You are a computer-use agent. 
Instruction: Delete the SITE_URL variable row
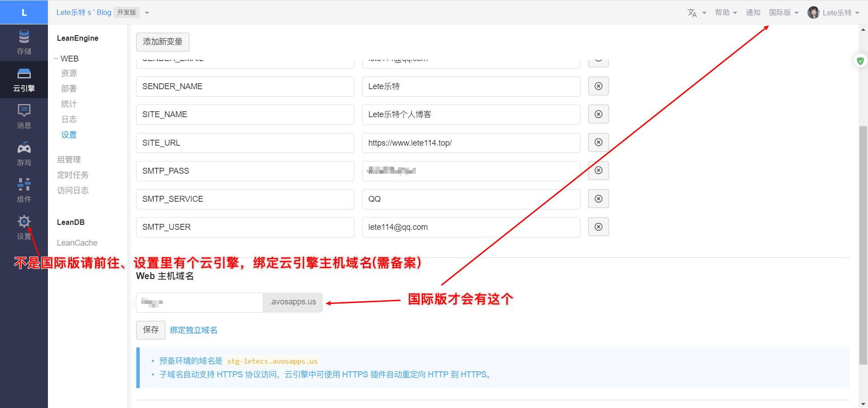click(598, 142)
